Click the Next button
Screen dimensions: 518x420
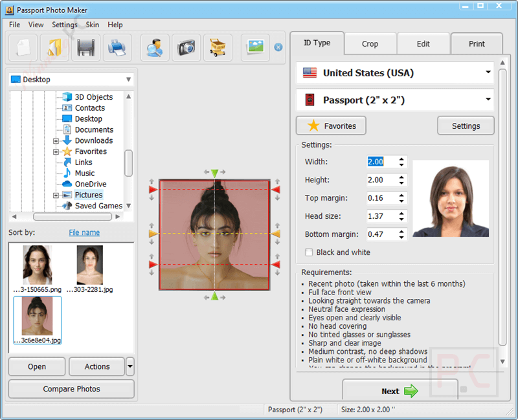(400, 391)
